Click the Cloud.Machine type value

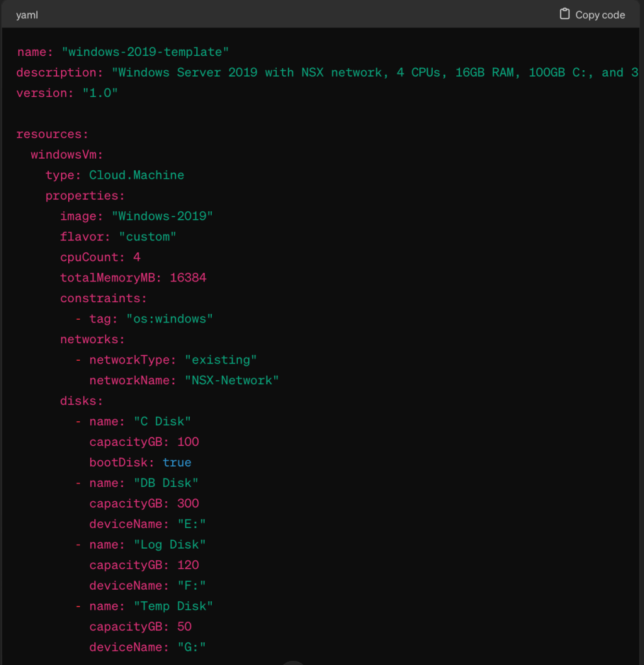coord(136,176)
